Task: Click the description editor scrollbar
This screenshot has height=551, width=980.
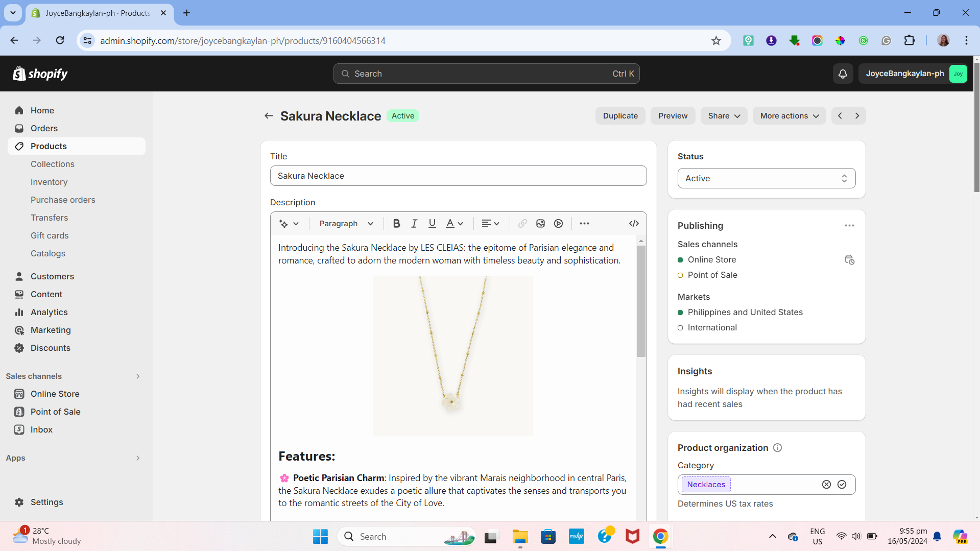Action: 641,301
